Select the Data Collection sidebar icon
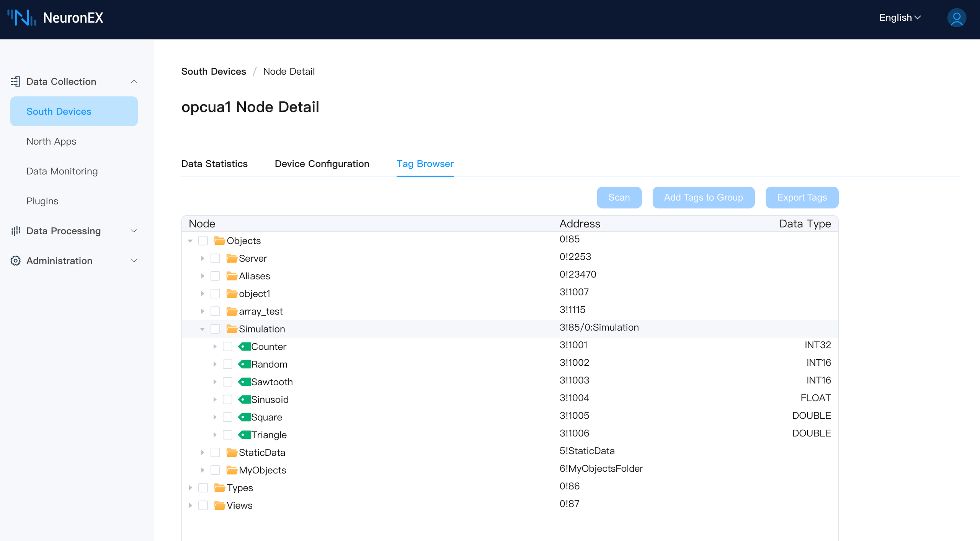 [16, 81]
